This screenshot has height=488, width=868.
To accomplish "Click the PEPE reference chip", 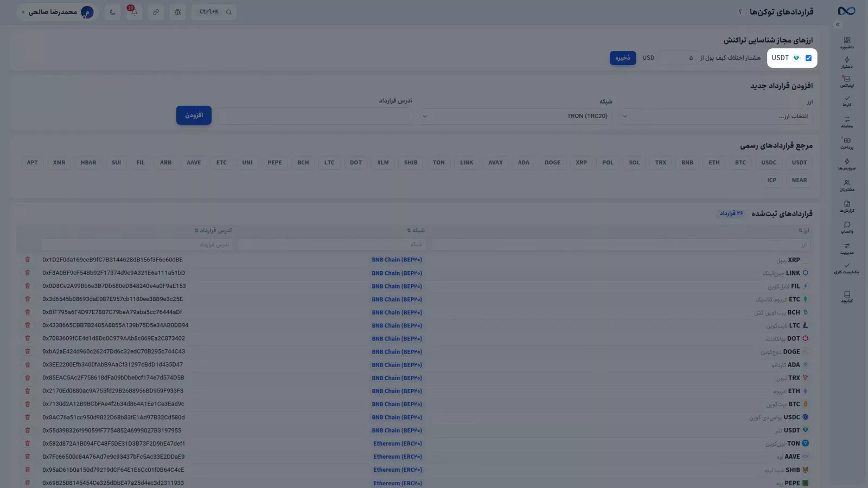I will (275, 163).
